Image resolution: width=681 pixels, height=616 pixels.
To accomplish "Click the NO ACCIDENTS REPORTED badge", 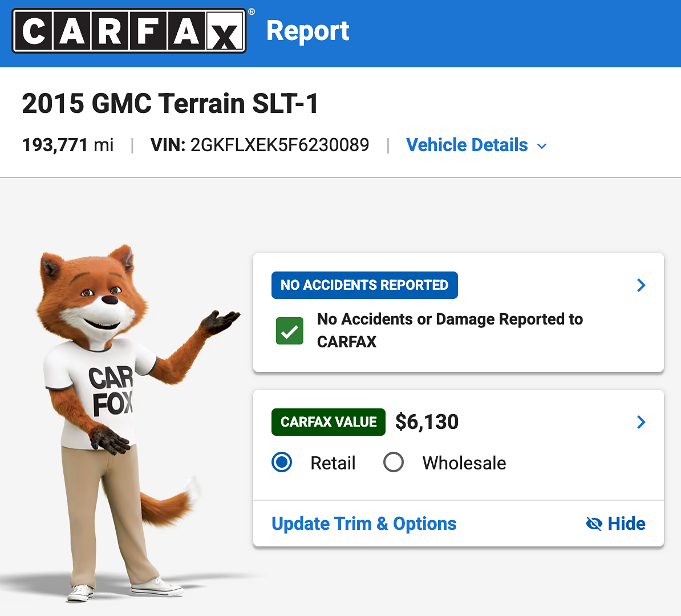I will [x=364, y=285].
